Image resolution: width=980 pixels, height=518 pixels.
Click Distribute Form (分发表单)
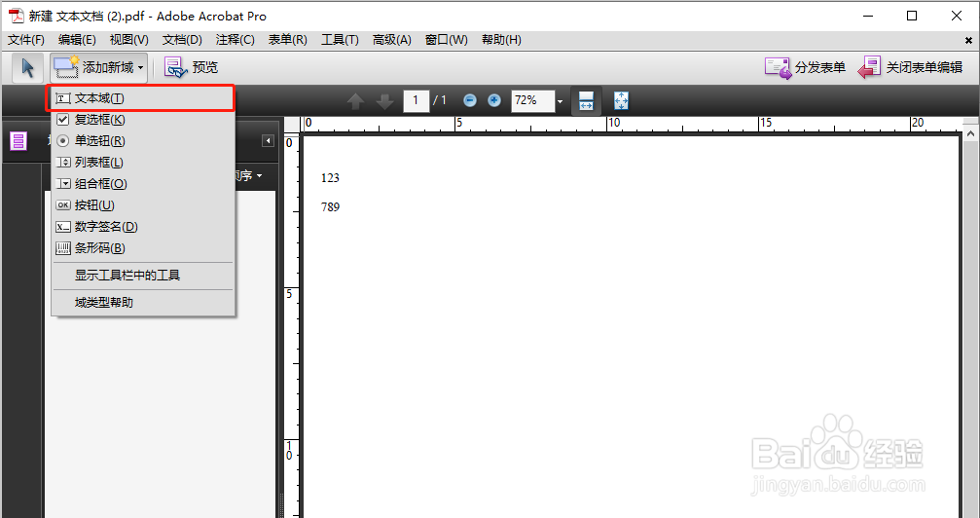805,67
